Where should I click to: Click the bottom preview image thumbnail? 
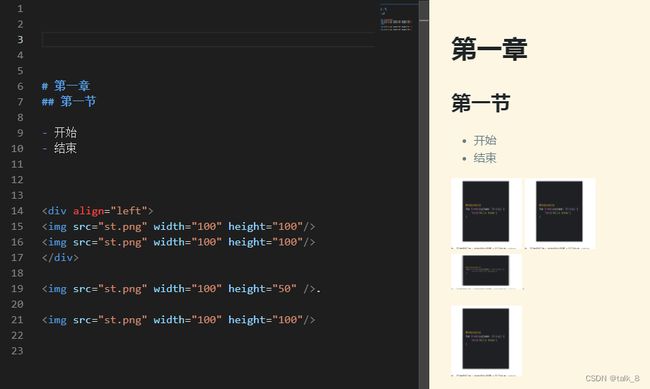coord(486,341)
